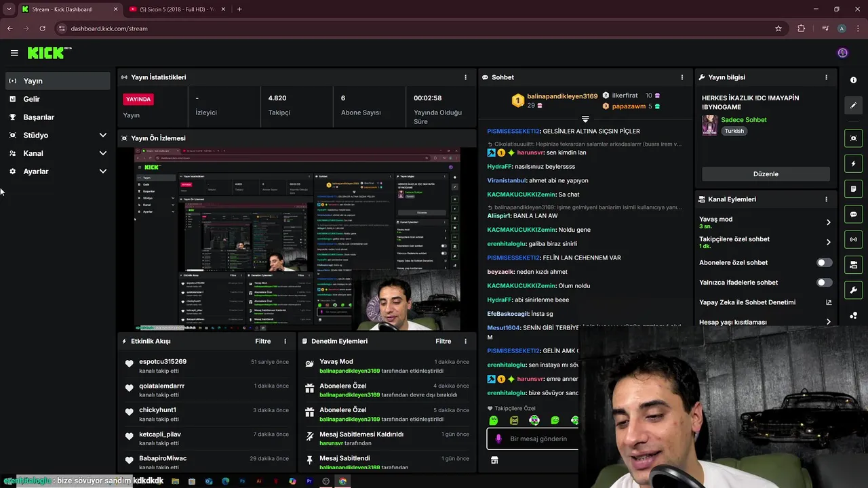Toggle the stream preview widget icon
Screen dimensions: 868x488
[853, 138]
